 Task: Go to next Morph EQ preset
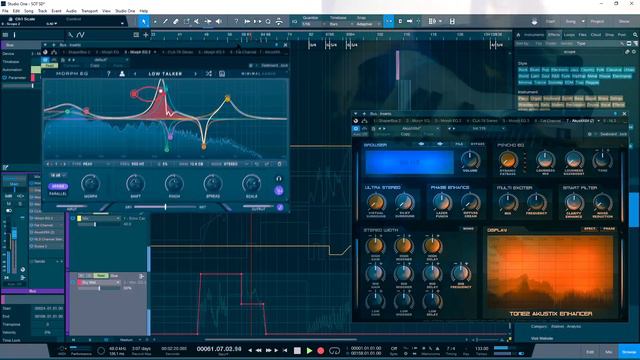195,74
